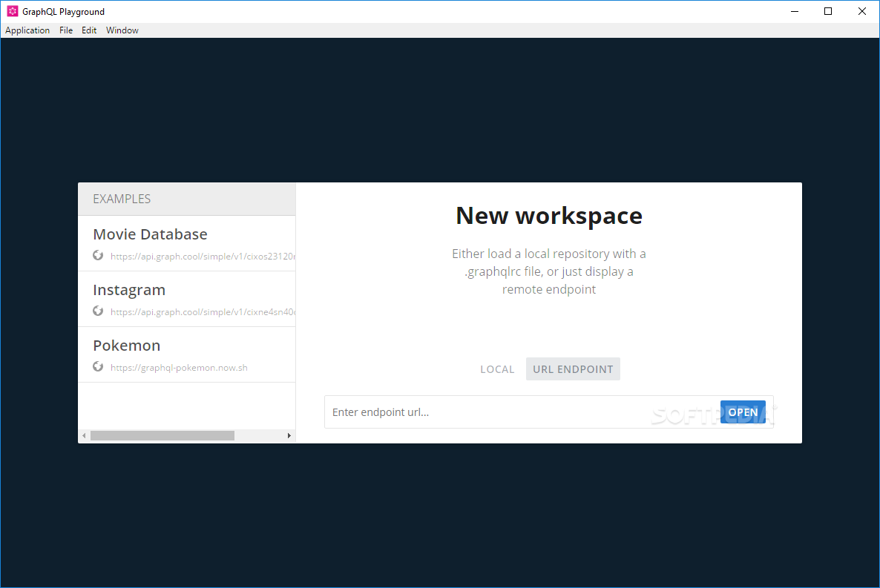Select the Pokemon example

coord(187,354)
